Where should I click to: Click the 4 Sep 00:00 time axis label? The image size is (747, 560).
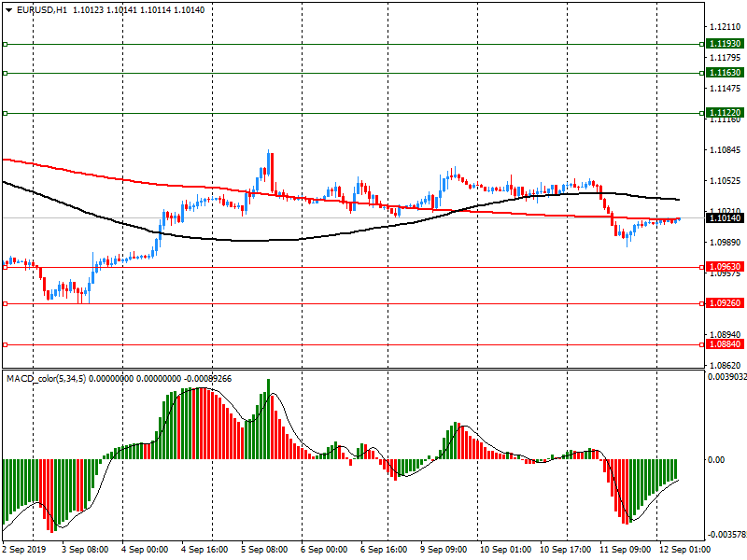coord(145,550)
